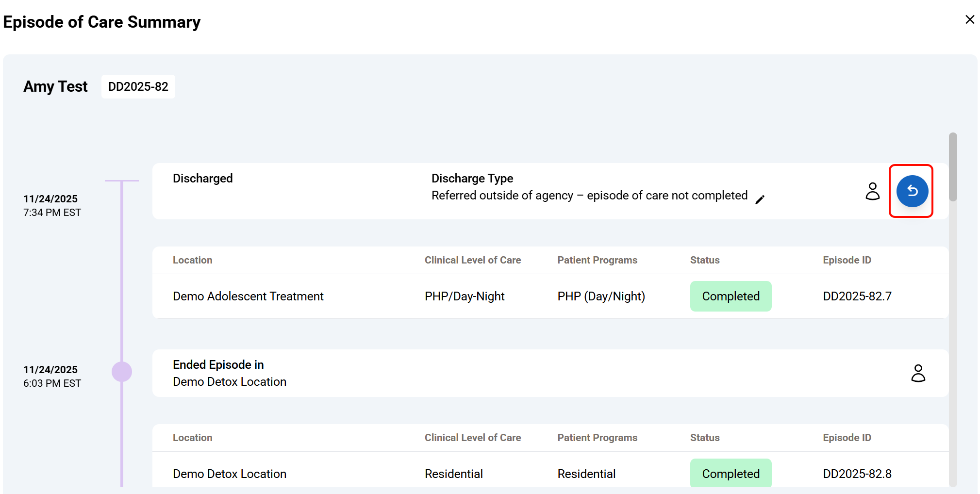Click user icon in Ended Episode row
Viewport: 980px width, 494px height.
click(x=917, y=373)
